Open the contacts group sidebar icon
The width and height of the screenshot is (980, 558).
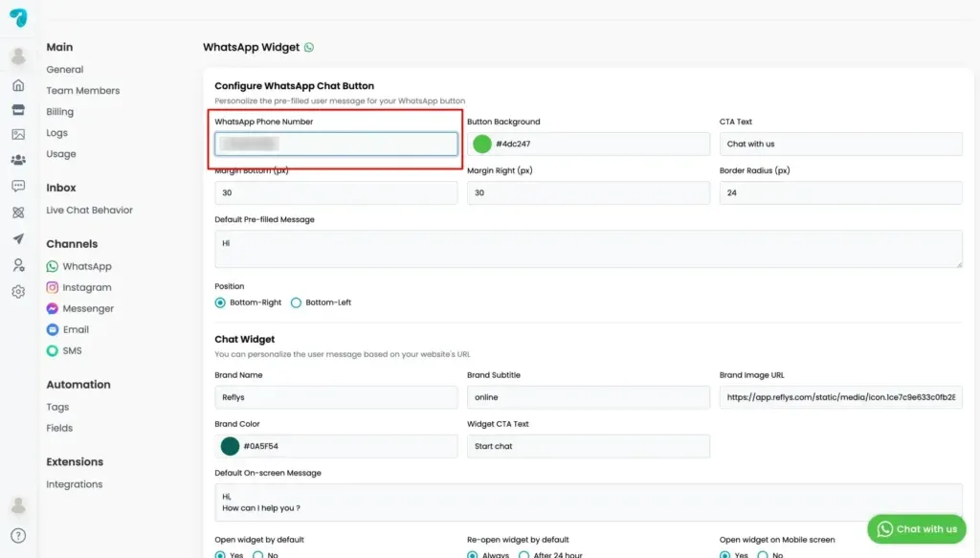(x=18, y=160)
